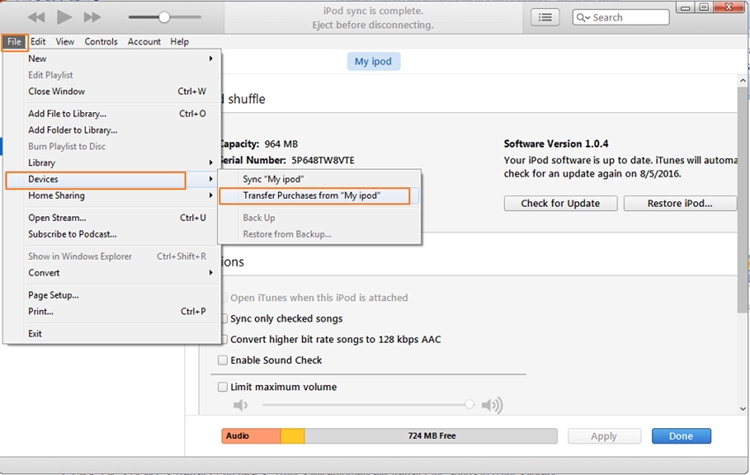The height and width of the screenshot is (475, 750).
Task: Choose Page Setup in File menu
Action: (112, 295)
